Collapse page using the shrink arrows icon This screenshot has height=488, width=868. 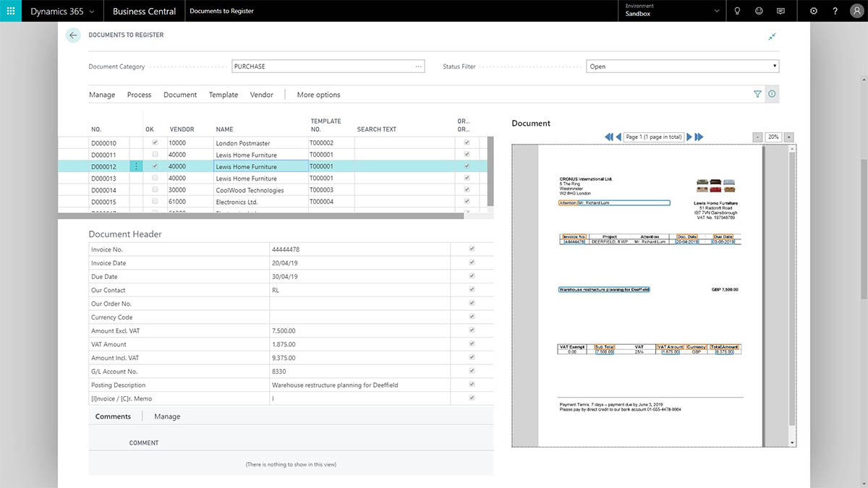[773, 36]
